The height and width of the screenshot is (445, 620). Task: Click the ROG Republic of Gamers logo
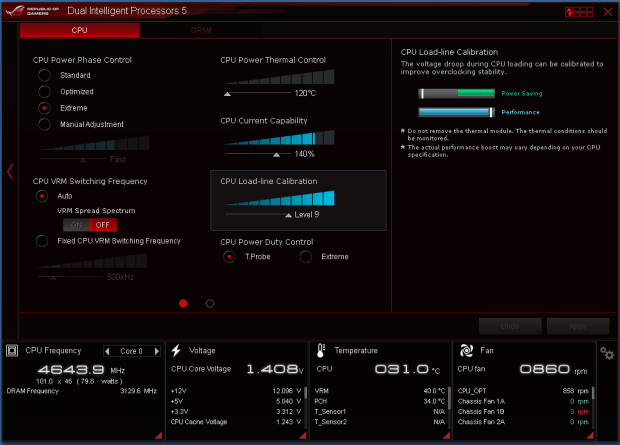tap(32, 11)
